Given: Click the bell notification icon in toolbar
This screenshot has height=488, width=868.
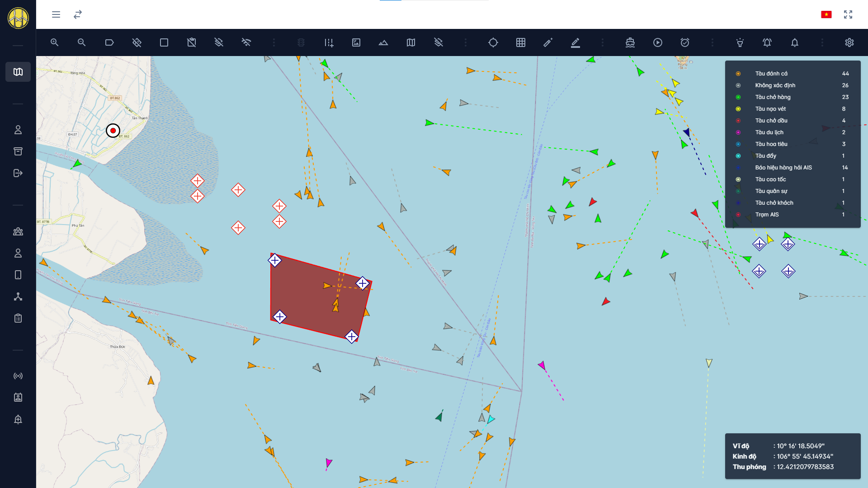Looking at the screenshot, I should pyautogui.click(x=795, y=42).
